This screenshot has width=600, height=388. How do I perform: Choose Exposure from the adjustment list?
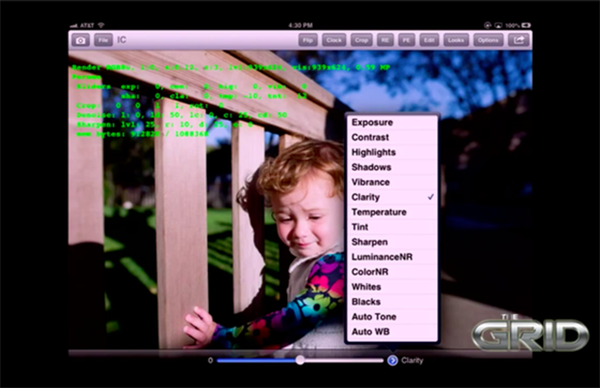[392, 122]
